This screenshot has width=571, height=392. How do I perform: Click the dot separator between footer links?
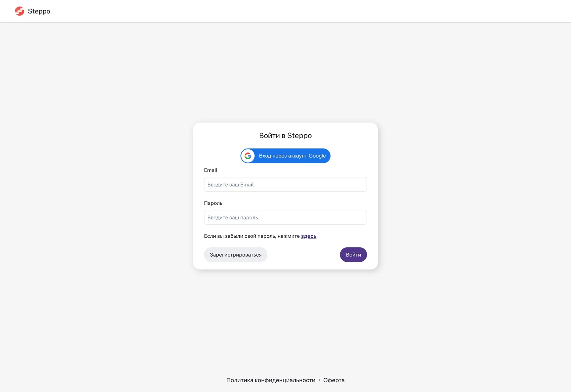pos(319,380)
